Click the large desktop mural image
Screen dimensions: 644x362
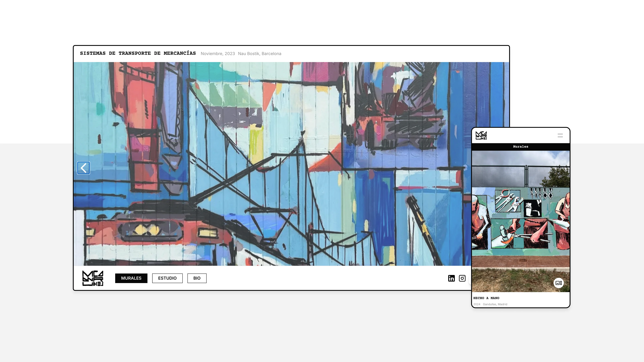pyautogui.click(x=291, y=164)
